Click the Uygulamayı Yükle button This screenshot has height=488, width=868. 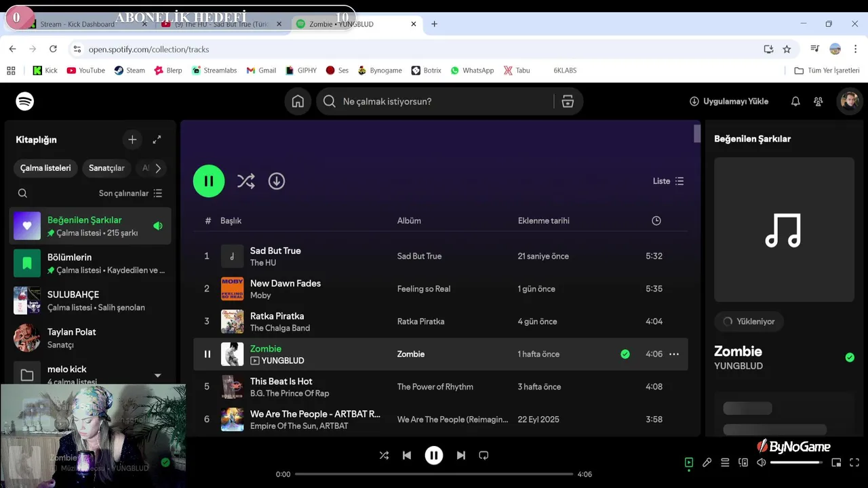pyautogui.click(x=729, y=102)
